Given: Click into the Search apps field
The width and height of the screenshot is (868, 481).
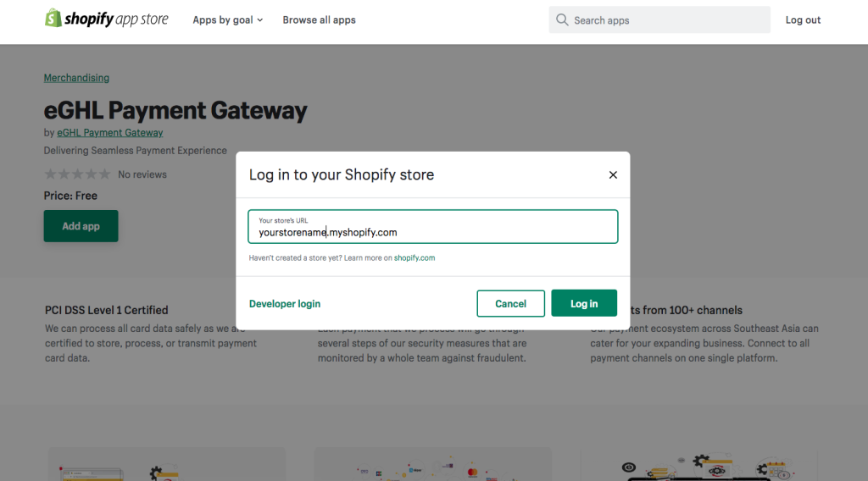Looking at the screenshot, I should 659,20.
